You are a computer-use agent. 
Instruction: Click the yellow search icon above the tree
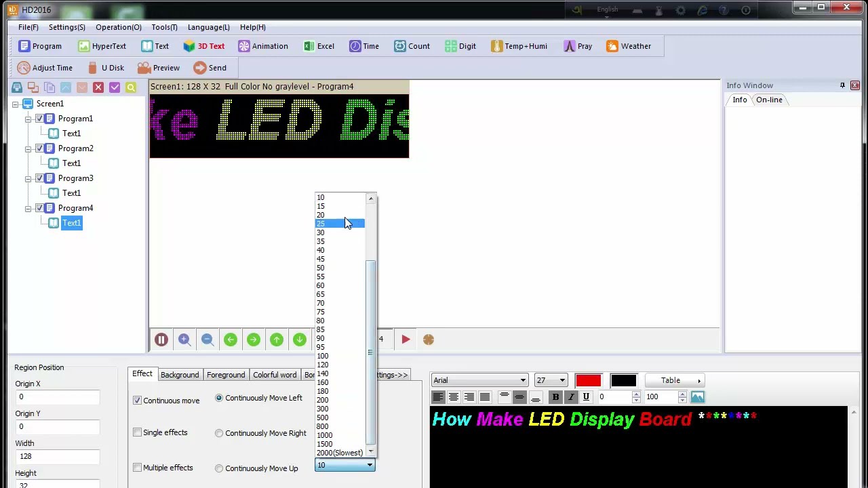tap(131, 87)
